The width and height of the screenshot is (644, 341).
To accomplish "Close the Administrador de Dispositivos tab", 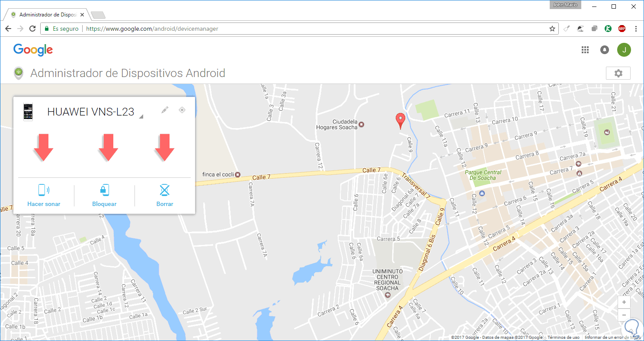I will click(x=82, y=14).
